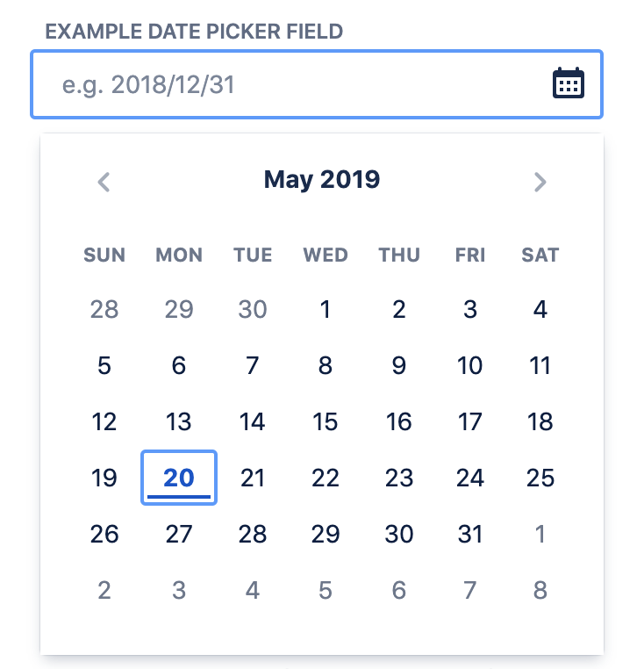This screenshot has height=669, width=644.
Task: Select May 31 on the calendar
Action: click(470, 534)
